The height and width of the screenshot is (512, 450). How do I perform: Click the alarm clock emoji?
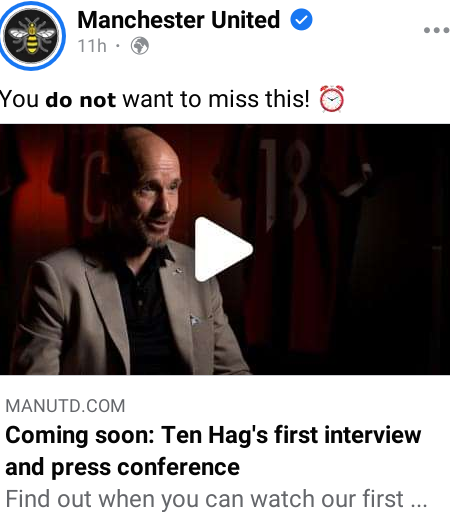(332, 99)
